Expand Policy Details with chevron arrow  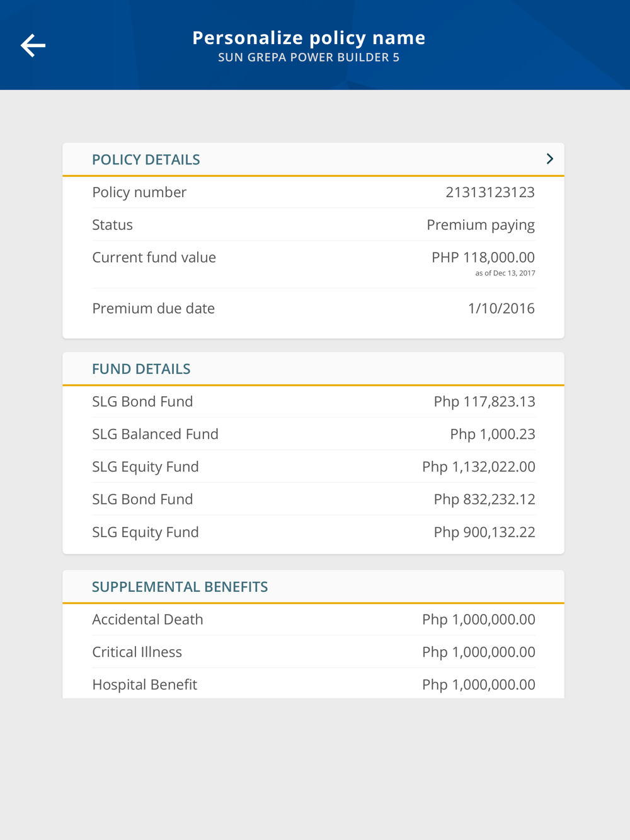tap(549, 159)
